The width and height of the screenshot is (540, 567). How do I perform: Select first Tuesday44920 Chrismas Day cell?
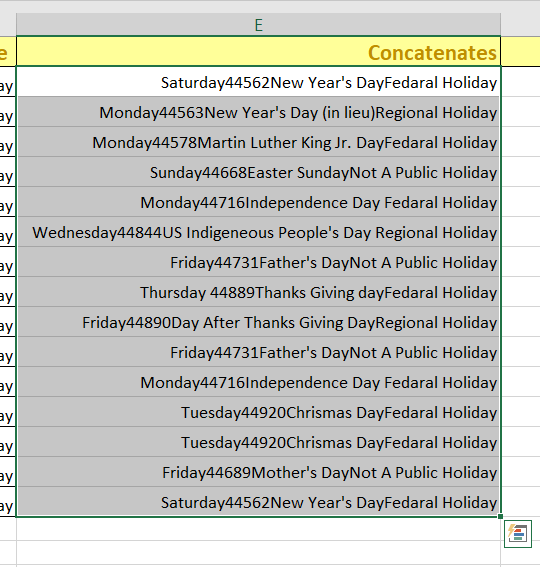(259, 412)
